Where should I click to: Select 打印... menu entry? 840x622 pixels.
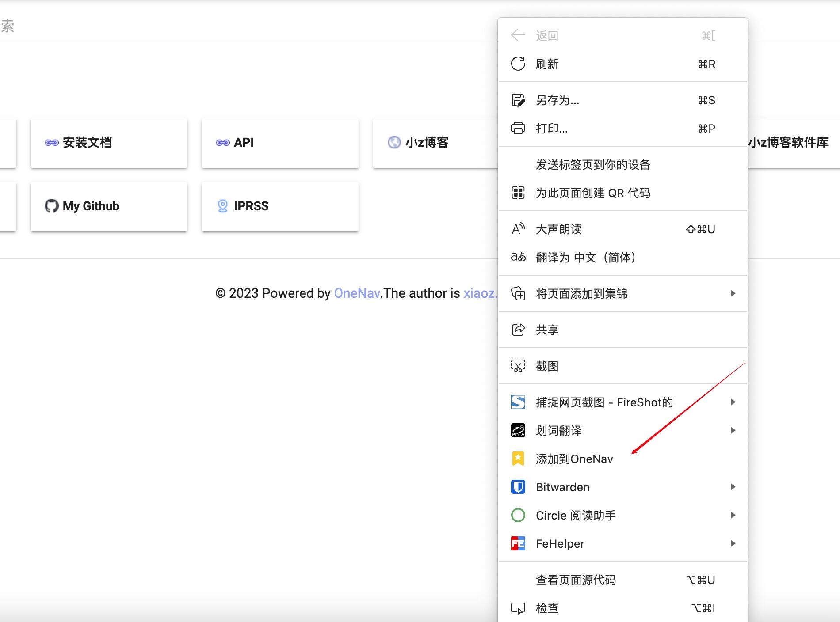pos(623,128)
